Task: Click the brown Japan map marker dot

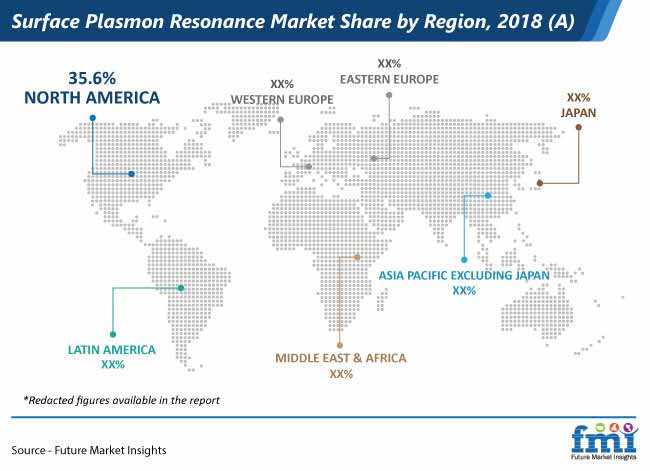Action: [540, 183]
